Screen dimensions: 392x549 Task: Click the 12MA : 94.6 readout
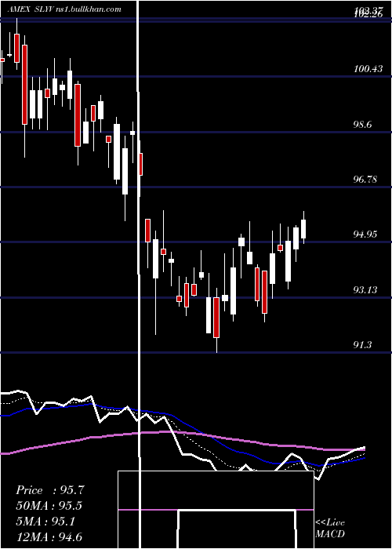[49, 536]
